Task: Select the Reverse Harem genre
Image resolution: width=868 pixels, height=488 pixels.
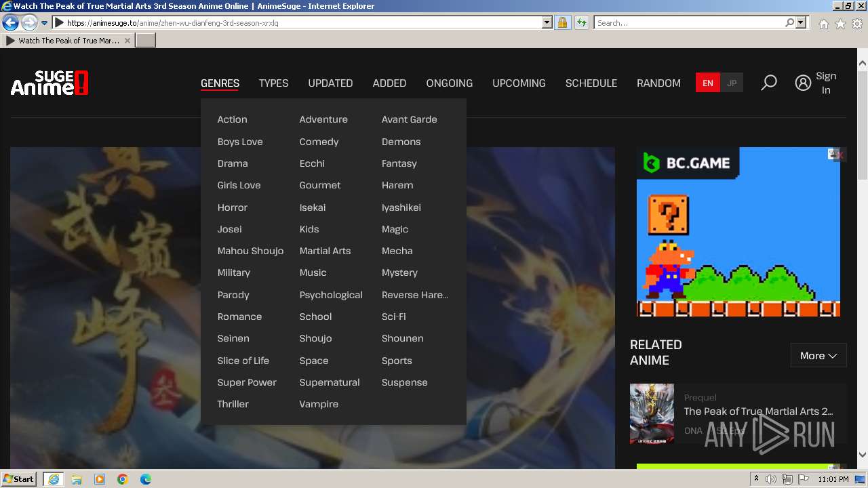Action: point(414,295)
